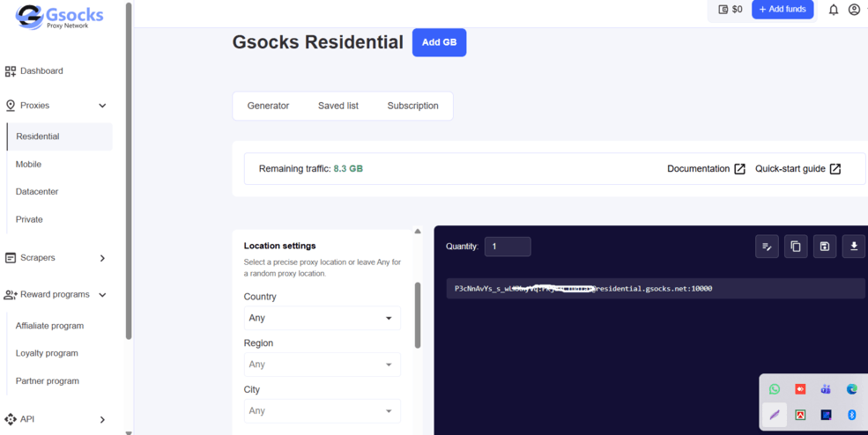The width and height of the screenshot is (868, 435).
Task: Open Partner program page
Action: click(x=47, y=380)
